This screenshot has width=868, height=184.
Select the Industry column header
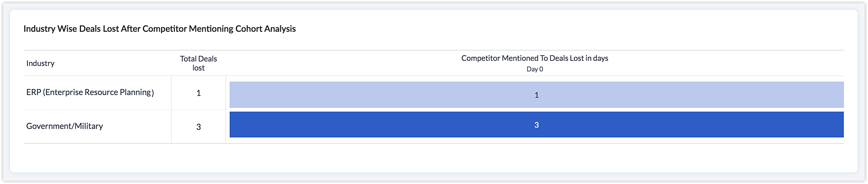click(x=40, y=63)
